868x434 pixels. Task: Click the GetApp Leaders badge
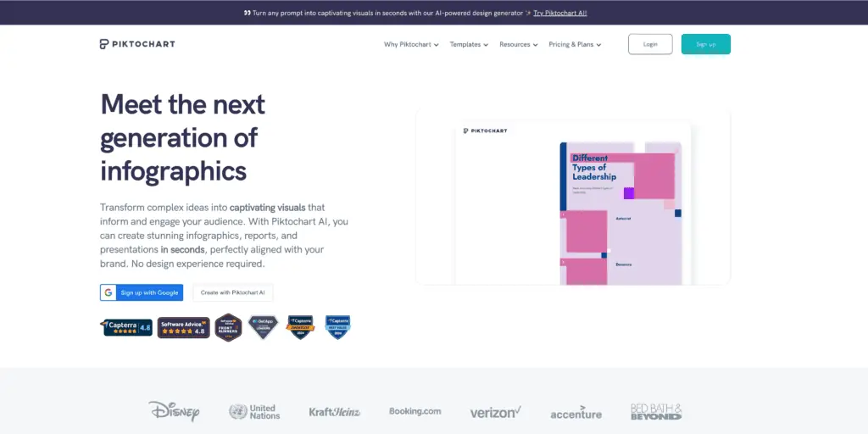pyautogui.click(x=263, y=327)
